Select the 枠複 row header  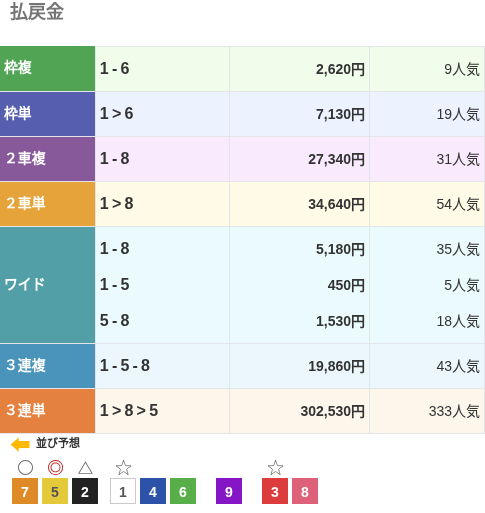47,68
